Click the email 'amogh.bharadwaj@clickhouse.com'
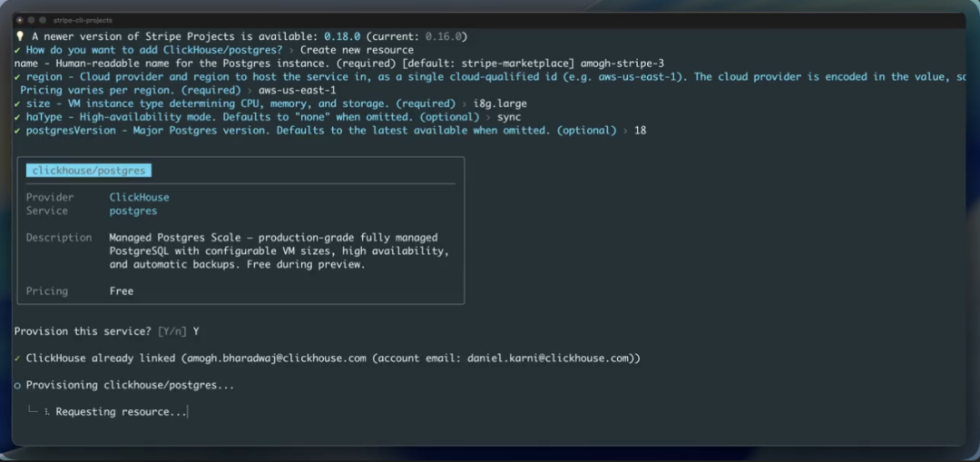The height and width of the screenshot is (462, 980). pos(276,359)
